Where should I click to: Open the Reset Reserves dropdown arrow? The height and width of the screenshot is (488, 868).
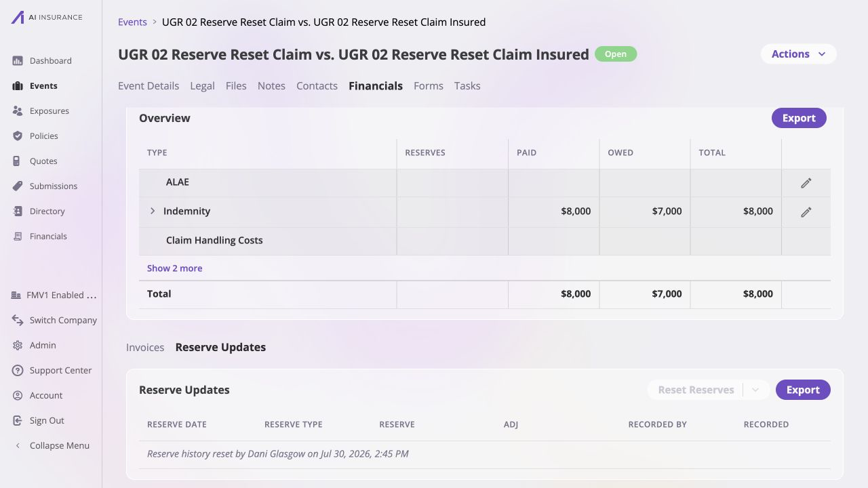[x=756, y=390]
